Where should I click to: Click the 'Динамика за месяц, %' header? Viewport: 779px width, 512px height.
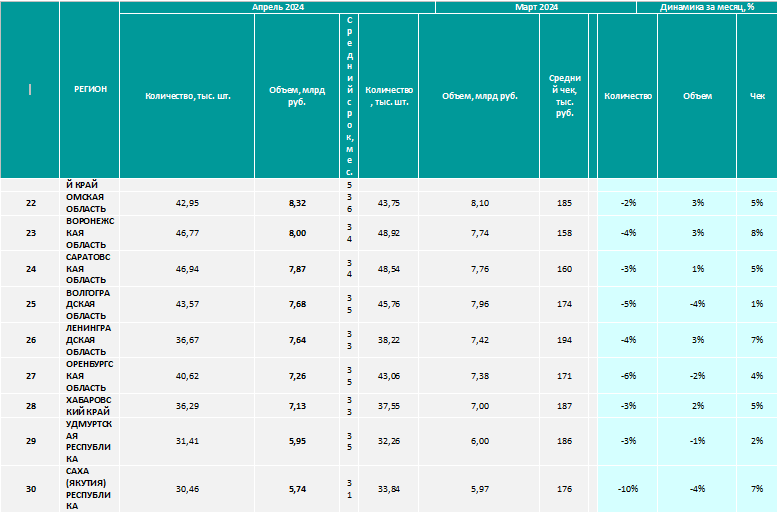(x=706, y=7)
